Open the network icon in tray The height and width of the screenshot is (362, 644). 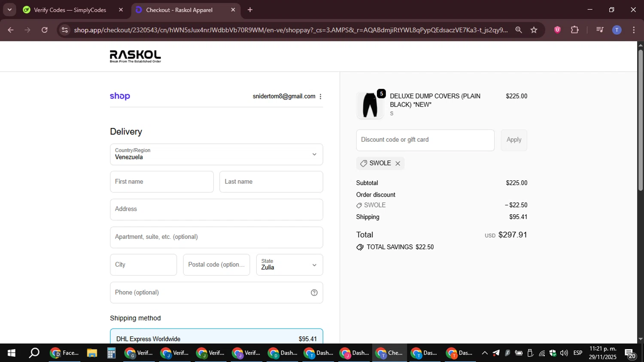(542, 353)
